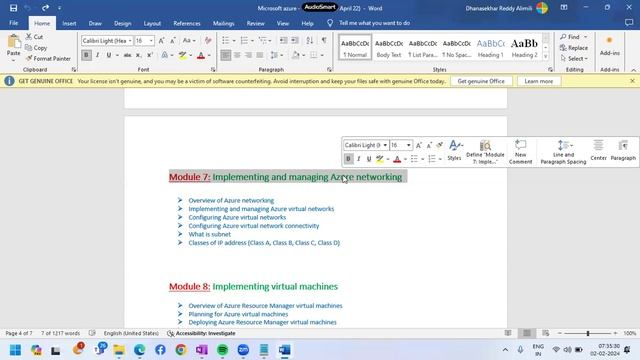This screenshot has width=640, height=360.
Task: Adjust the zoom slider handle
Action: click(x=588, y=333)
